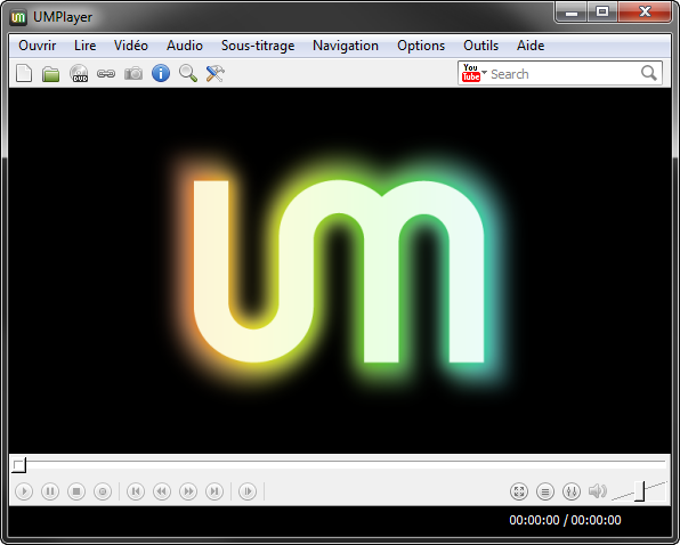
Task: Click the Pause button
Action: 50,491
